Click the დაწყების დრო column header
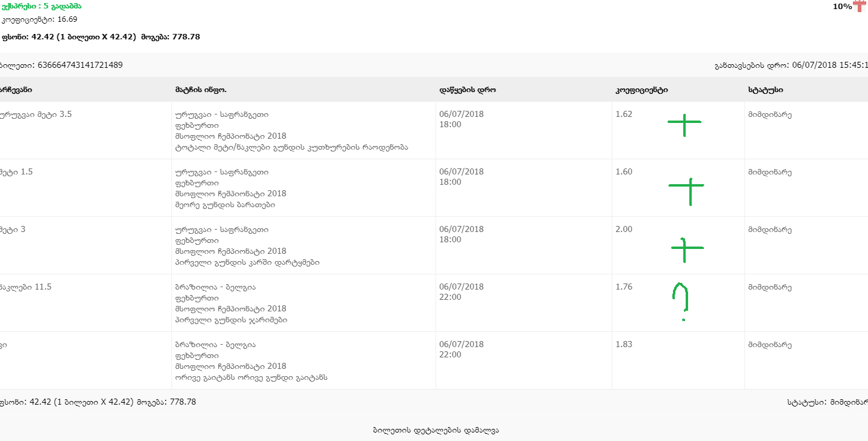This screenshot has height=441, width=868. (468, 90)
